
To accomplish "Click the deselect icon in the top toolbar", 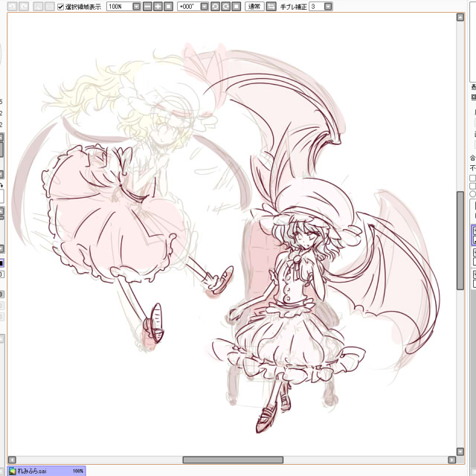I will point(38,7).
